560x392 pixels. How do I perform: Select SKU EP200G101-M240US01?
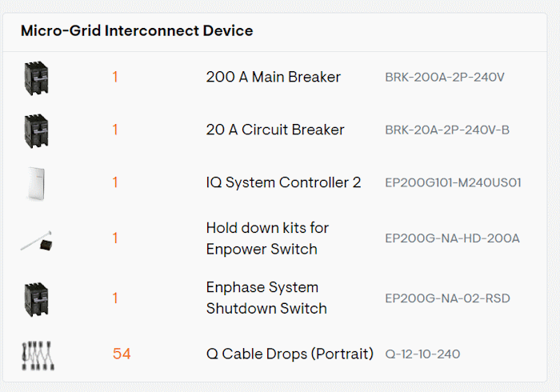(453, 182)
